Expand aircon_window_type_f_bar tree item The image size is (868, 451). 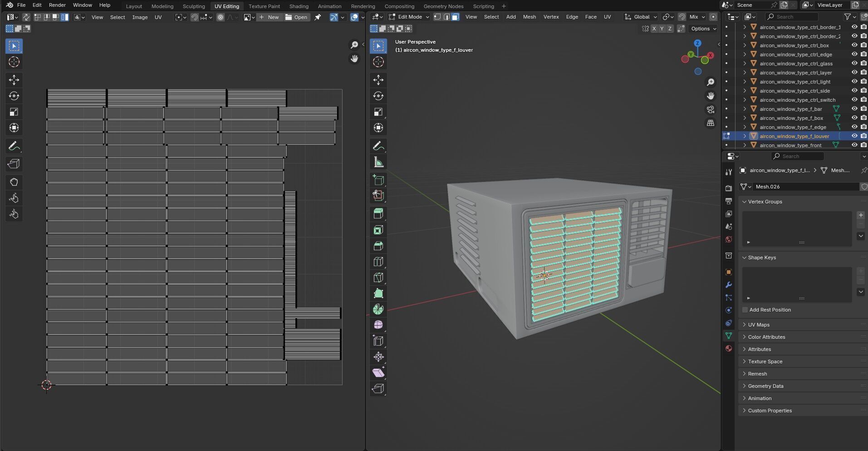[x=745, y=109]
